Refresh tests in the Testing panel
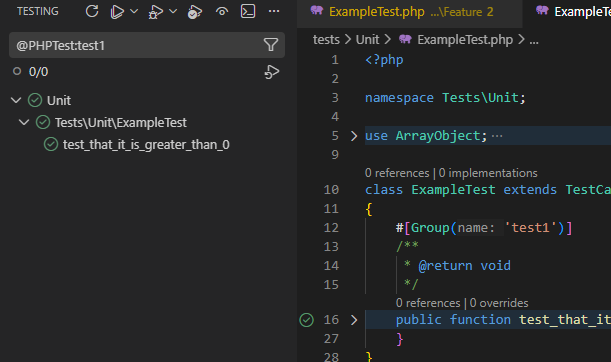This screenshot has height=362, width=611. click(92, 11)
